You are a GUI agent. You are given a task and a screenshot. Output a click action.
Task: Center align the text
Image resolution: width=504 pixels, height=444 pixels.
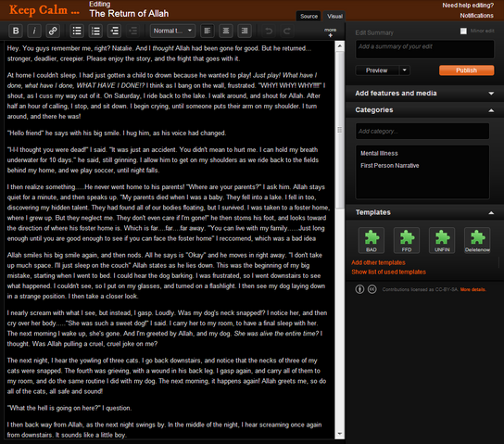point(226,32)
